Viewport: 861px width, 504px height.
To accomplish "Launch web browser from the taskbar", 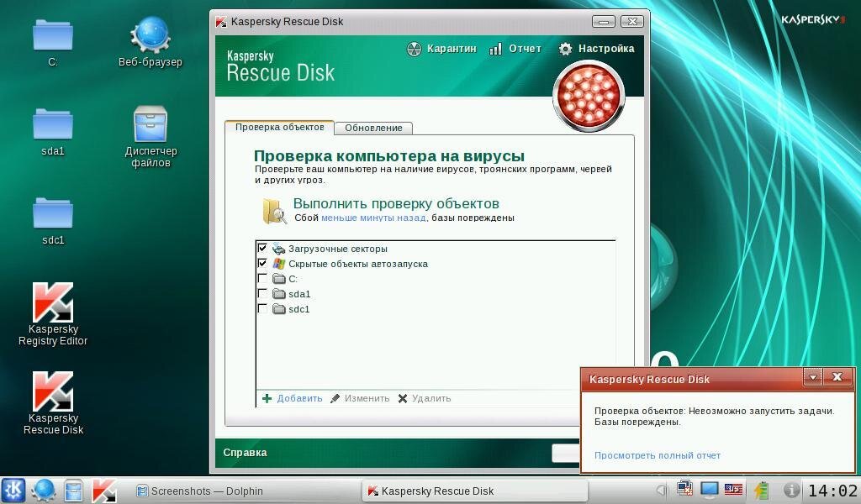I will click(x=44, y=490).
